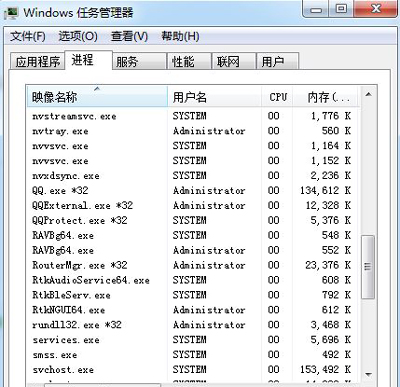Click the CPU value for QQ.exe
Viewport: 400px width, 387px height.
274,191
